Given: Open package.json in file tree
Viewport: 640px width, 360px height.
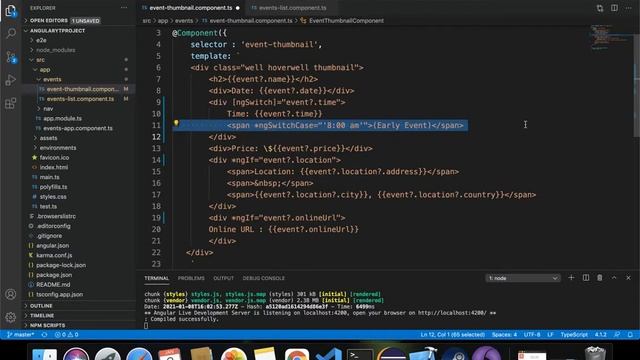Looking at the screenshot, I should point(54,275).
